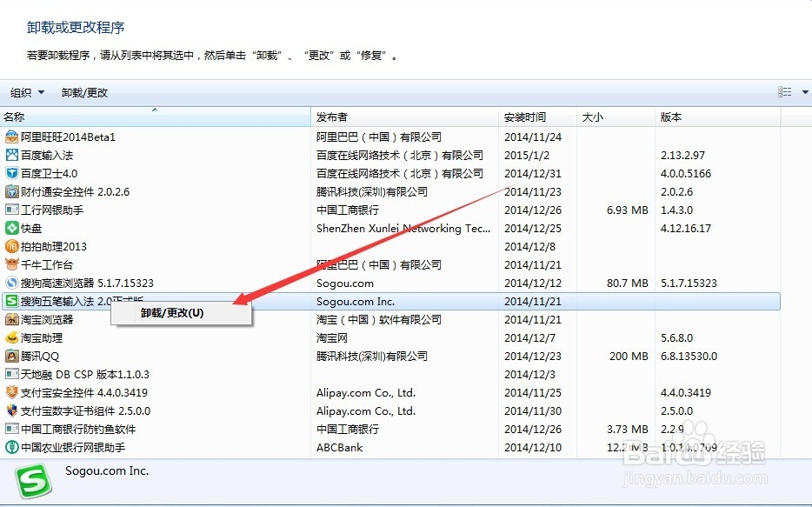This screenshot has height=507, width=812.
Task: Click the ABCBank publisher cell
Action: click(x=339, y=447)
